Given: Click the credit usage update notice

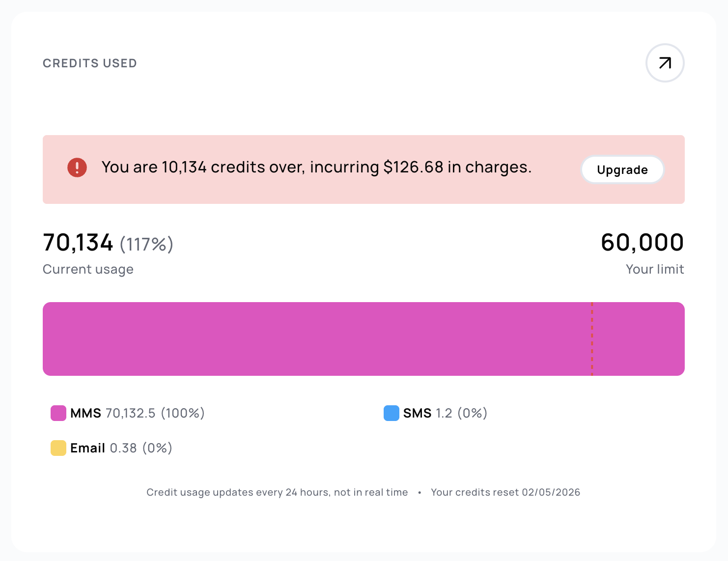Looking at the screenshot, I should (277, 492).
